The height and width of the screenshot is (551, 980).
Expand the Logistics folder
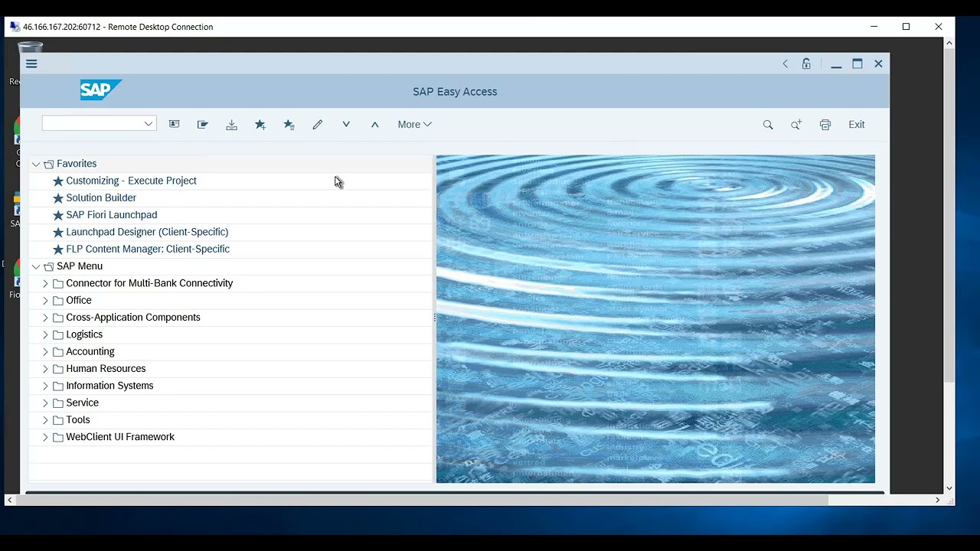(x=45, y=334)
